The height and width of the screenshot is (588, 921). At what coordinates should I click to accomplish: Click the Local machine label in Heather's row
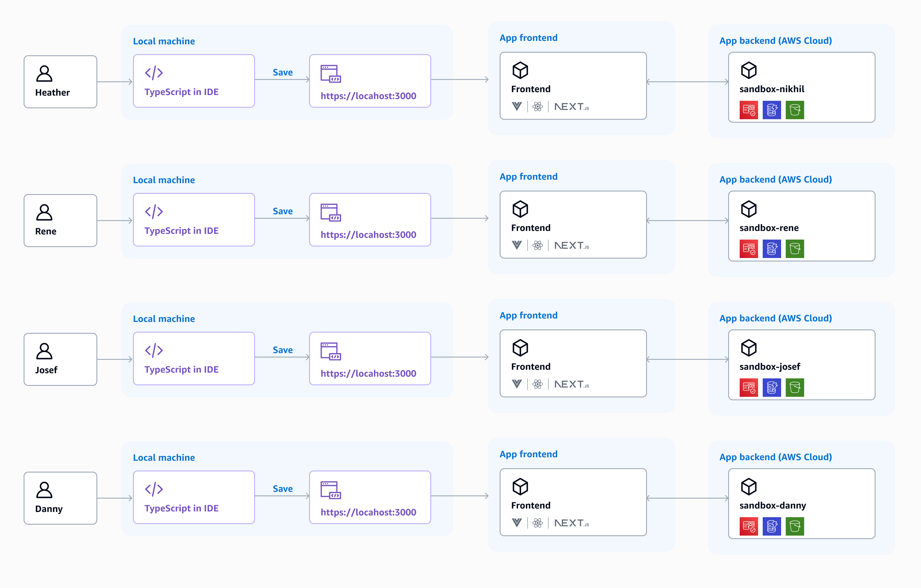point(164,41)
